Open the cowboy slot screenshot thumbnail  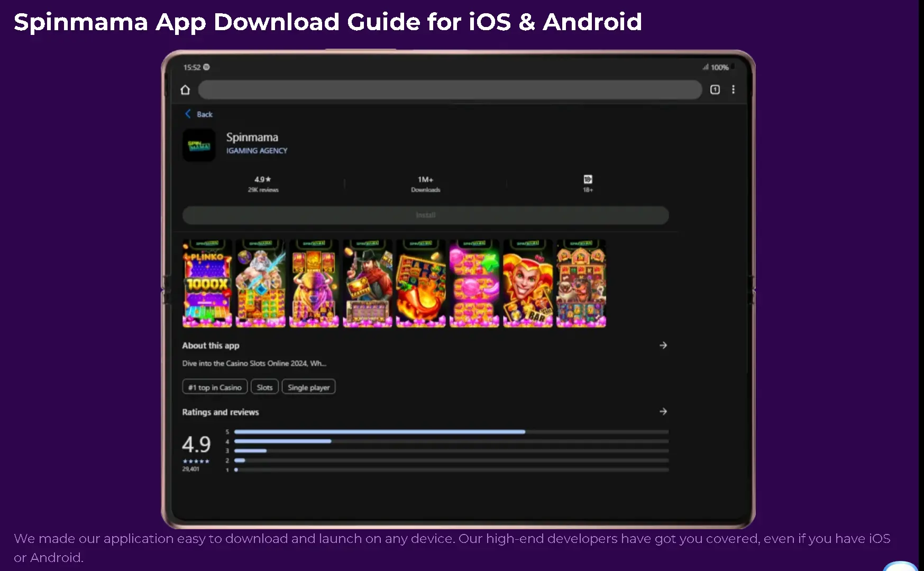tap(368, 284)
